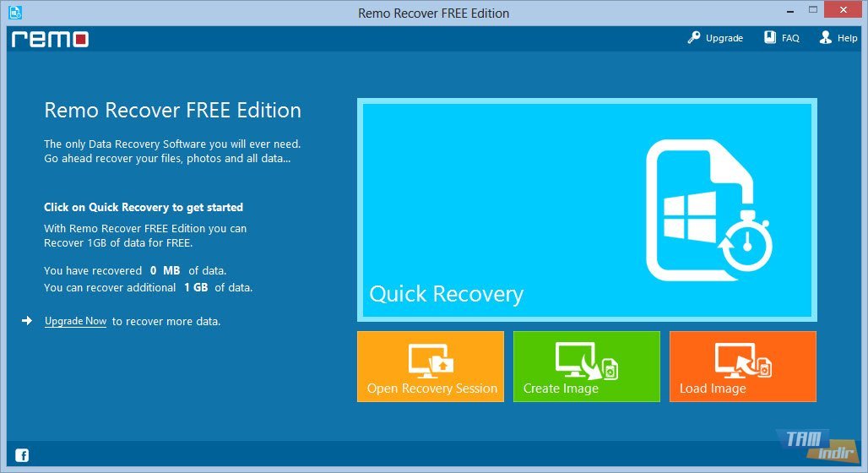Open Recovery Session tile
Viewport: 868px width, 473px height.
[x=431, y=367]
